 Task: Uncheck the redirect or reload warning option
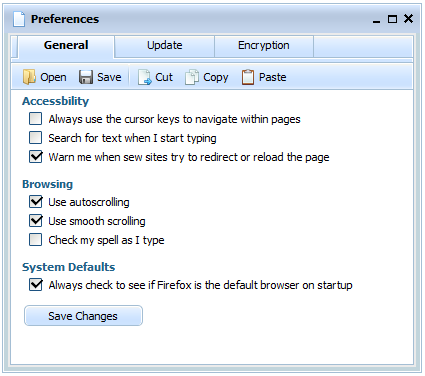tap(36, 157)
